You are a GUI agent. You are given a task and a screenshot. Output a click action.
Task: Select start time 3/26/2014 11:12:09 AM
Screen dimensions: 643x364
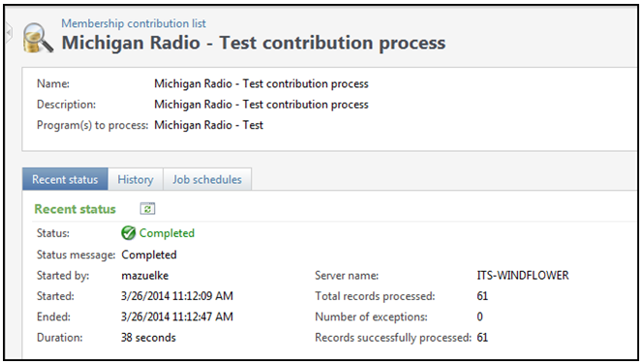[x=177, y=296]
